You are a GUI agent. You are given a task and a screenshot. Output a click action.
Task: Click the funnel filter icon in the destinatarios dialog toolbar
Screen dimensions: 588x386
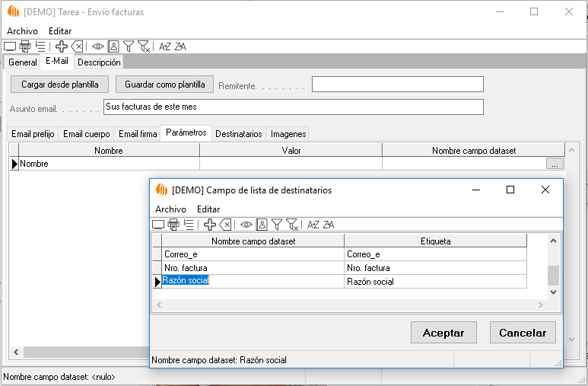click(277, 225)
